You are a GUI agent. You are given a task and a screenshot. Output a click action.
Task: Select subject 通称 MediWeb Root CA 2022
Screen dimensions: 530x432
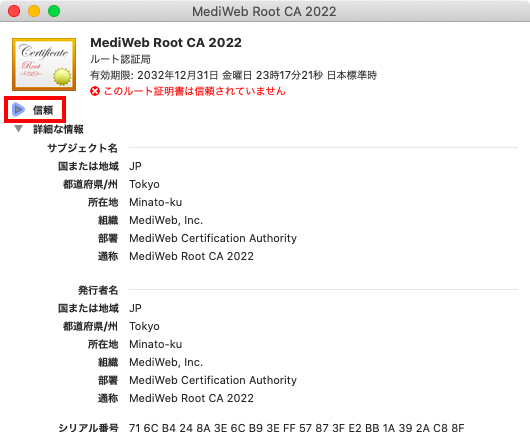191,256
